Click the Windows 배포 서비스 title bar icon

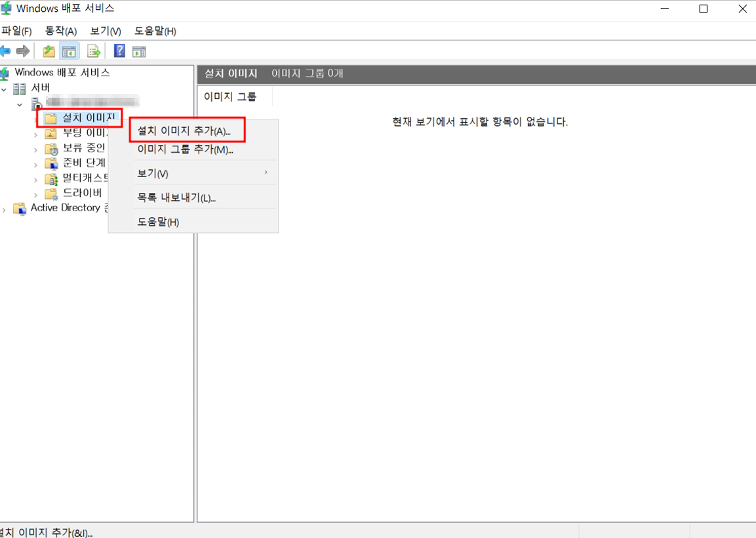coord(5,9)
